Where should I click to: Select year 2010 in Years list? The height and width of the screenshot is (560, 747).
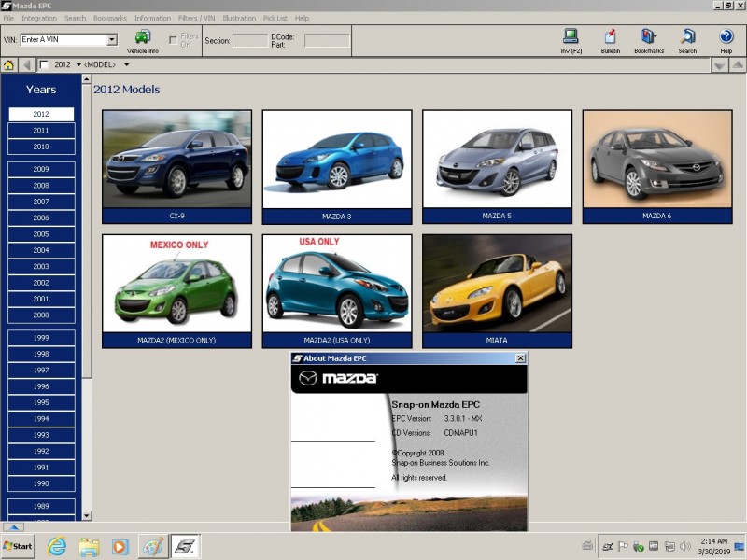[x=41, y=147]
